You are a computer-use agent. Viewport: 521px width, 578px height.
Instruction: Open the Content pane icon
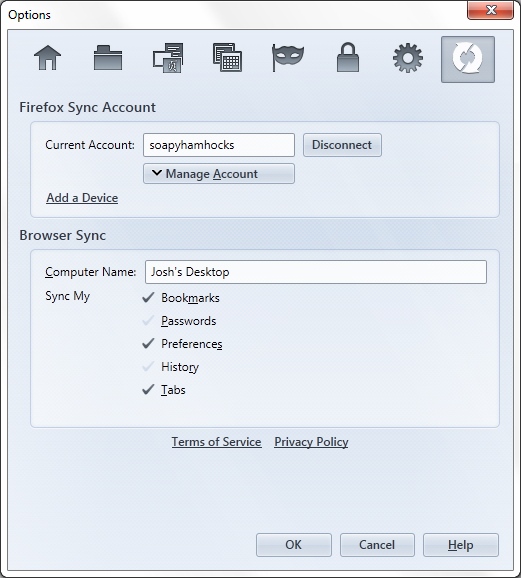[168, 58]
